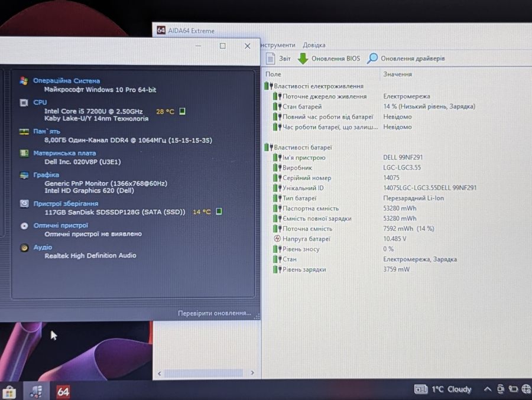Screen dimensions: 532x400
Task: Click the green Оновлення BIOS arrow icon
Action: point(303,58)
